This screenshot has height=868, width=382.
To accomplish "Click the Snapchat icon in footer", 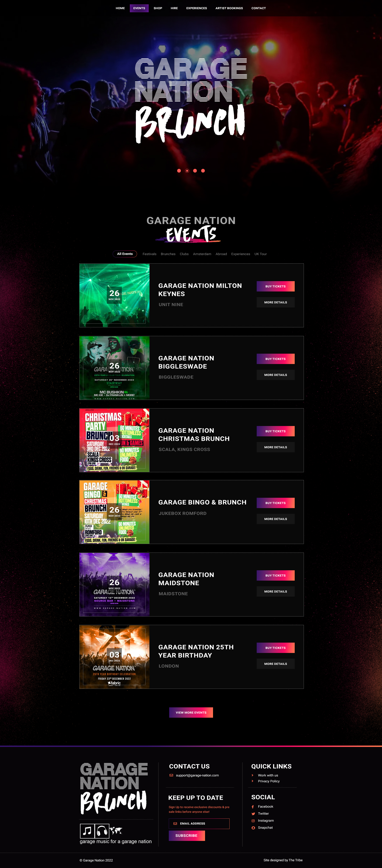I will pos(253,828).
